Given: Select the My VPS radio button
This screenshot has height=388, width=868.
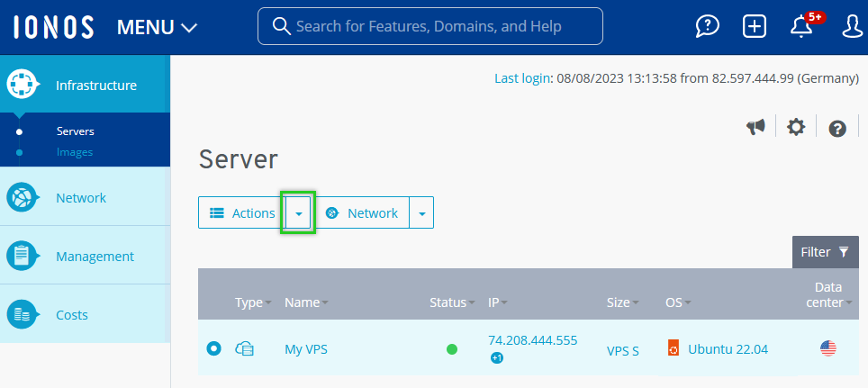Looking at the screenshot, I should [x=213, y=348].
